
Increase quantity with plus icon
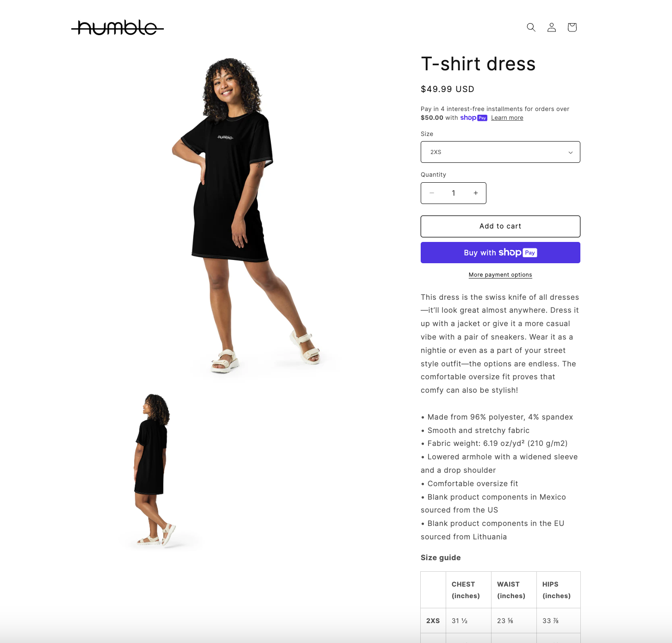[475, 193]
